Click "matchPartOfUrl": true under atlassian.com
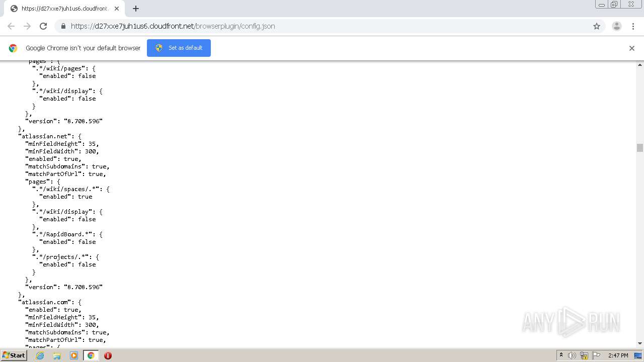Viewport: 644px width, 362px height. click(x=65, y=340)
